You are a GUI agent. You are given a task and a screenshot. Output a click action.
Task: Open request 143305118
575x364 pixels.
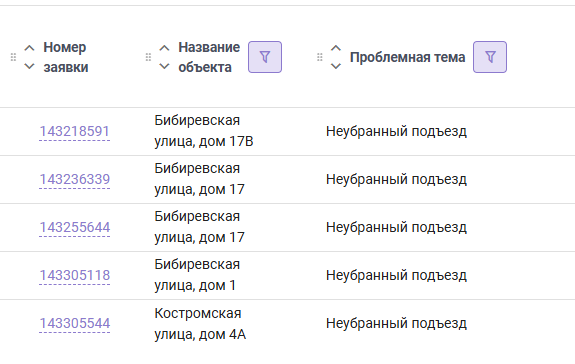point(74,275)
